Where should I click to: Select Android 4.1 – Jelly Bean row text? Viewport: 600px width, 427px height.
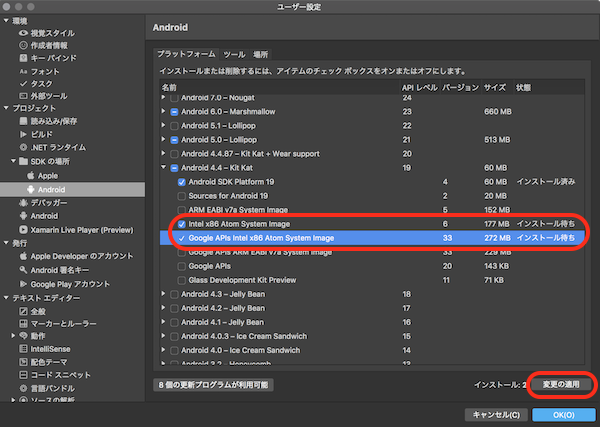pos(222,322)
